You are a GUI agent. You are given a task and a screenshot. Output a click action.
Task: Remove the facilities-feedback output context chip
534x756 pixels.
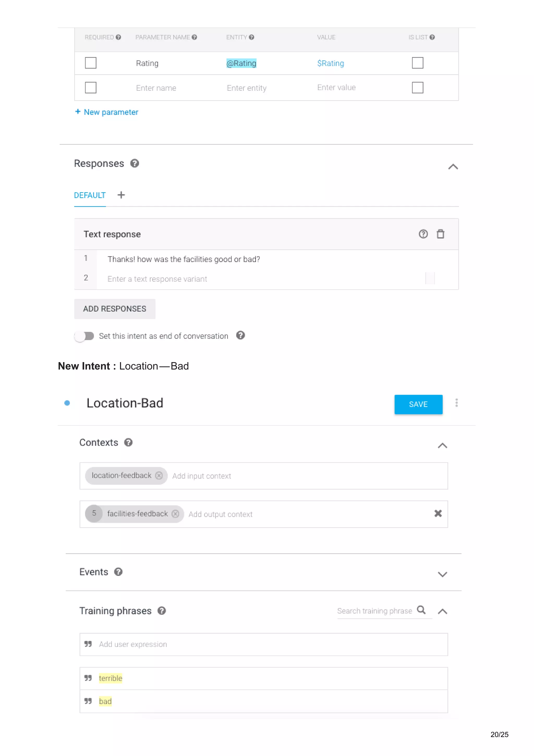click(x=175, y=514)
